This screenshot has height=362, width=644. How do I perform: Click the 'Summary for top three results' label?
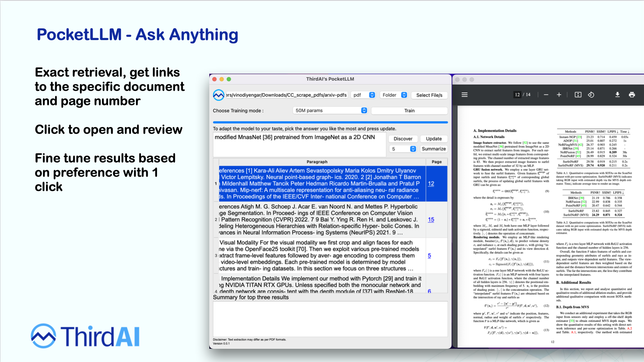click(x=251, y=297)
